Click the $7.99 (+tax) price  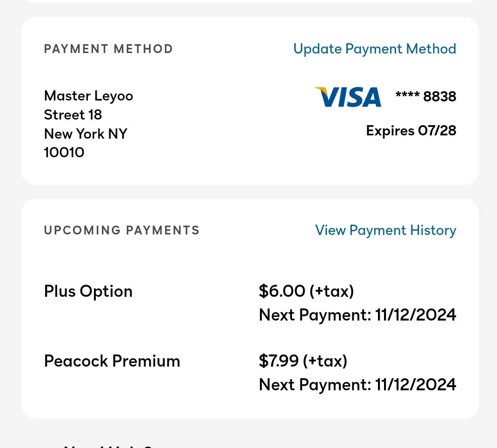point(303,361)
